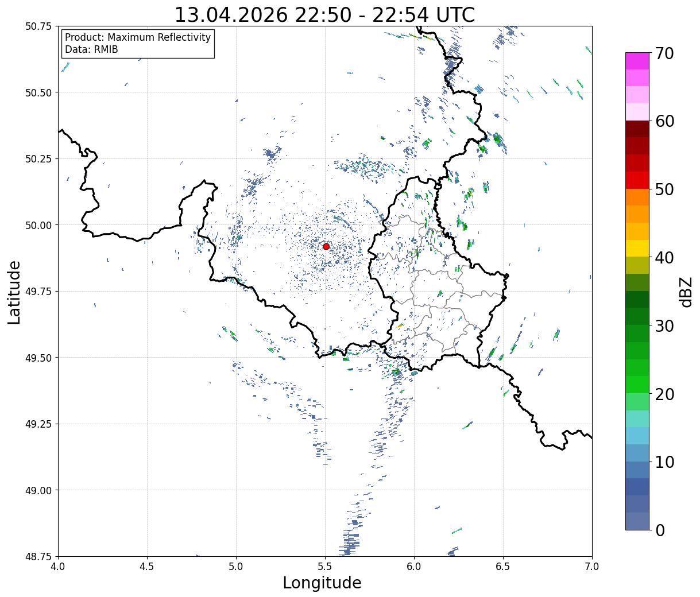Image resolution: width=700 pixels, height=597 pixels.
Task: Pick the yellow 40 dBZ colorbar segment
Action: pos(637,248)
